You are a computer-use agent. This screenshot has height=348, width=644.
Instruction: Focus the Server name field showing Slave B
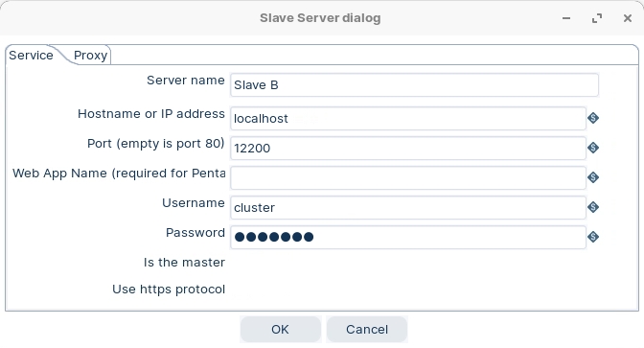pos(414,85)
